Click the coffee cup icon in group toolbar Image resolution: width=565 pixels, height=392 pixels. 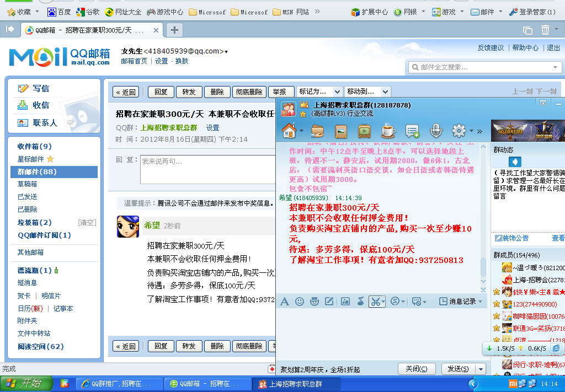point(388,131)
